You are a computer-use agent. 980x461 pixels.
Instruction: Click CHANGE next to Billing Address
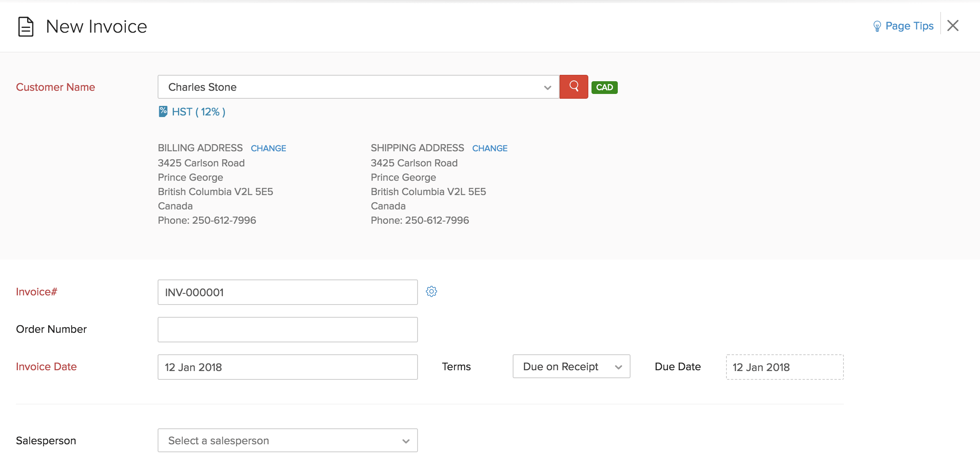268,148
